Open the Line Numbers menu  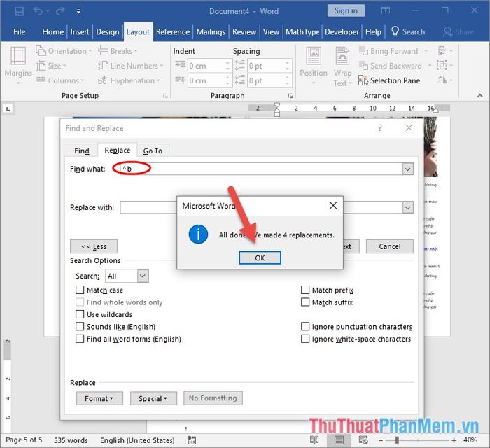[x=131, y=66]
